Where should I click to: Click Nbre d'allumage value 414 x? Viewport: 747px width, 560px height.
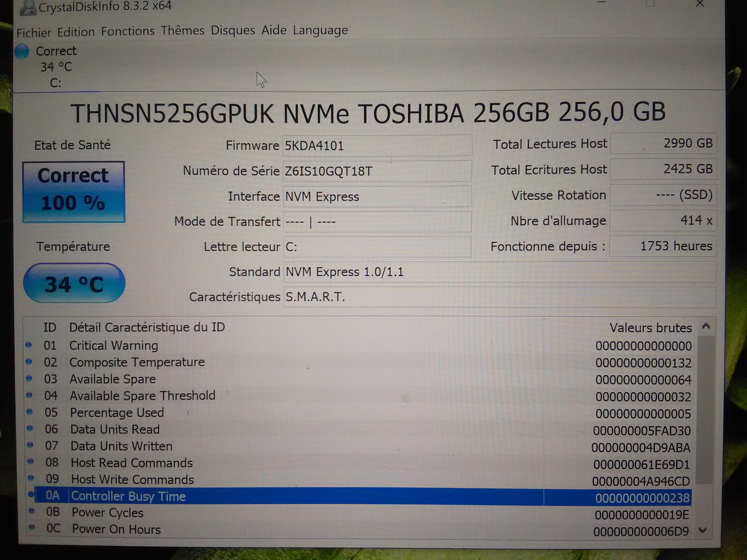663,221
